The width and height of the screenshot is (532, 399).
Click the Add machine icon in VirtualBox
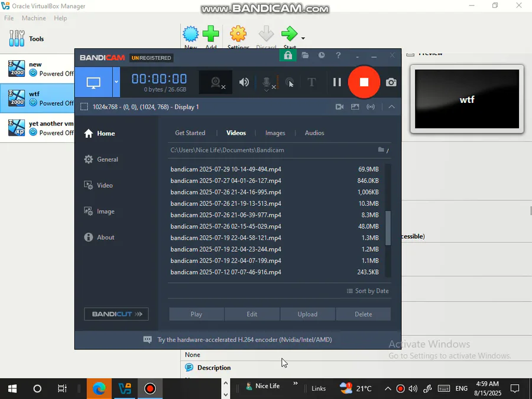coord(210,35)
